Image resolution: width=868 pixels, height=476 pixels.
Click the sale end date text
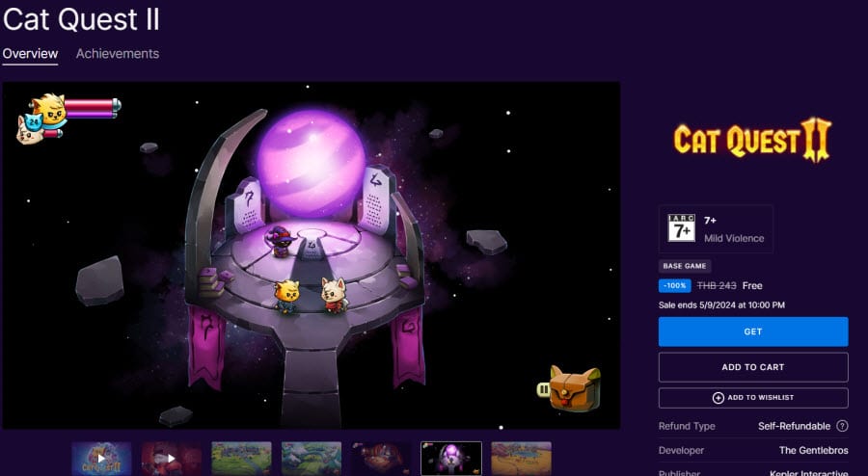[721, 305]
